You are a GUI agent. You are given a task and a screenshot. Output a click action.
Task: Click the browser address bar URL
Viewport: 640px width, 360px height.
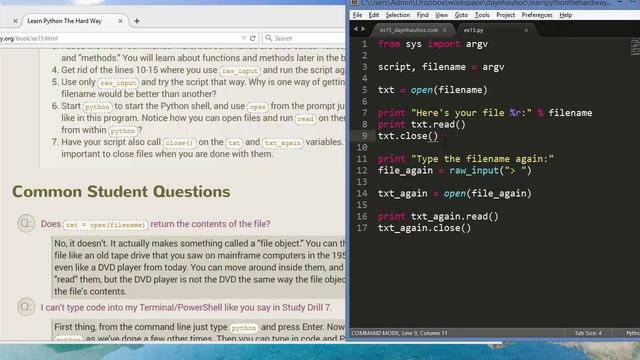click(122, 38)
